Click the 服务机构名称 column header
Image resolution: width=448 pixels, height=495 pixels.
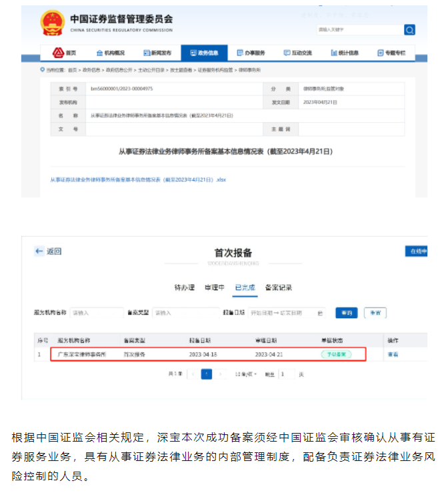point(74,340)
